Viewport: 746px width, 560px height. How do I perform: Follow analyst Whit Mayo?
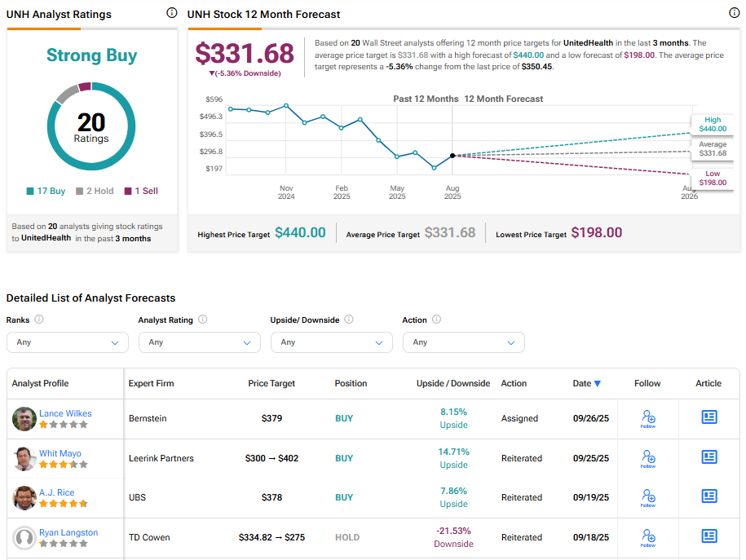point(648,458)
